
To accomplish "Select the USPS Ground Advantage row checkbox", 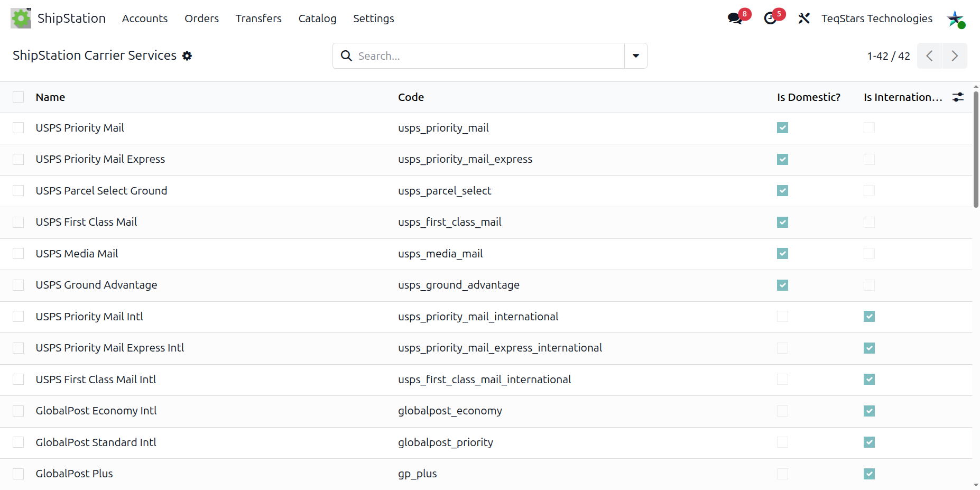I will [x=19, y=285].
